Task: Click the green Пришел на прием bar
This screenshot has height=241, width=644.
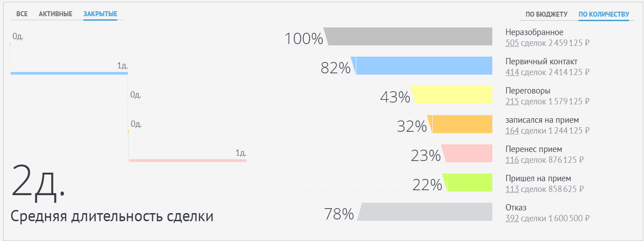Action: click(x=470, y=183)
